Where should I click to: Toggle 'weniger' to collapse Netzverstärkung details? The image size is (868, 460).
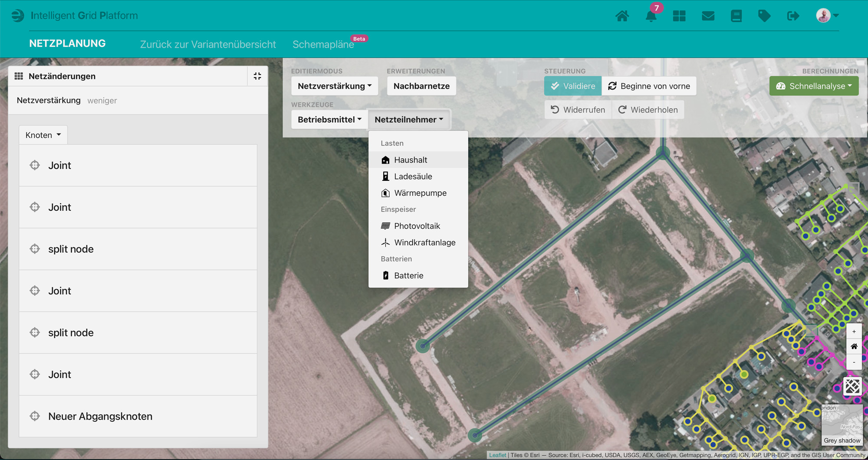coord(102,101)
